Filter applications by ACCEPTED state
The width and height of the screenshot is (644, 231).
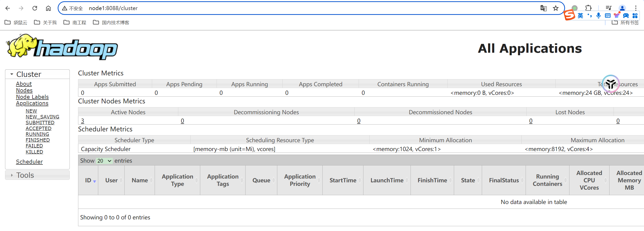(39, 128)
